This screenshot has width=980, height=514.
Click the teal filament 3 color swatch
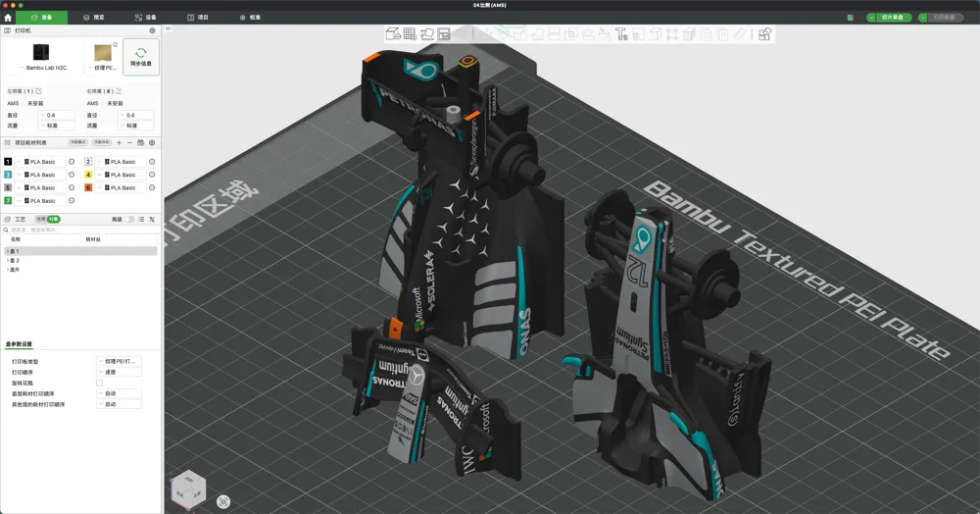(x=8, y=175)
